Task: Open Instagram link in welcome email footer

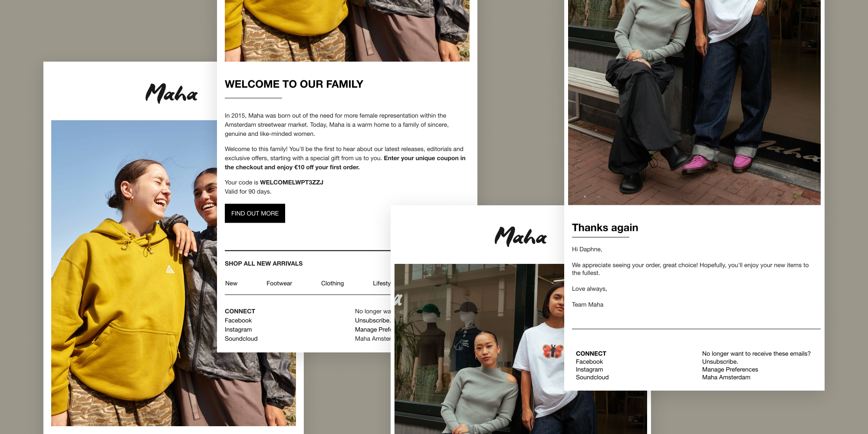Action: (x=238, y=329)
